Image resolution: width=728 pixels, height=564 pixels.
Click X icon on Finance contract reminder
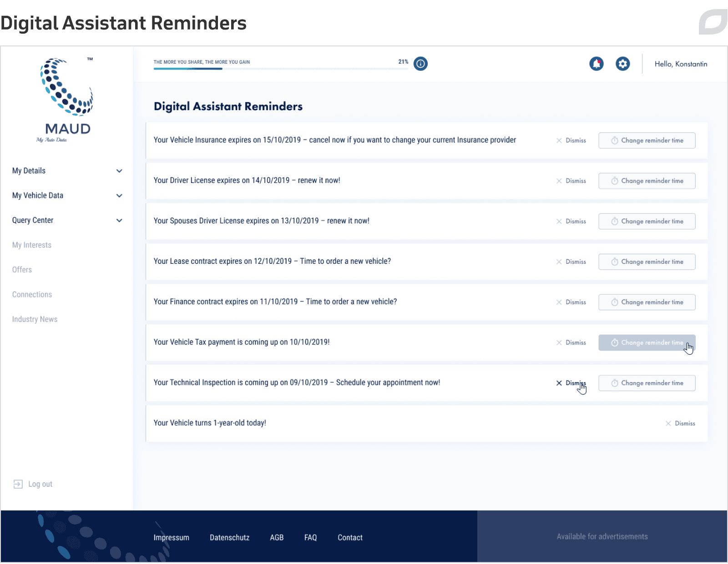559,302
